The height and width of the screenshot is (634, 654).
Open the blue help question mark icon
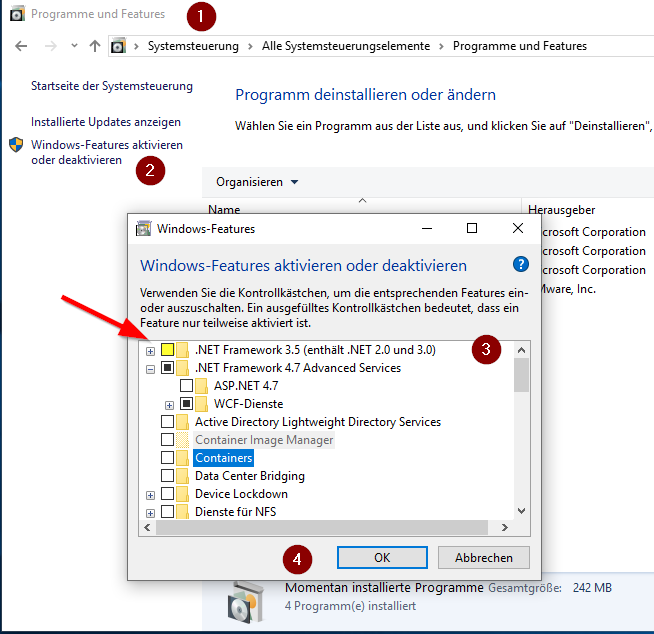[x=521, y=264]
